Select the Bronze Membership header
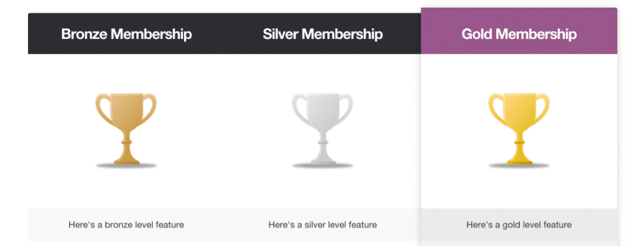This screenshot has height=246, width=644. 126,34
